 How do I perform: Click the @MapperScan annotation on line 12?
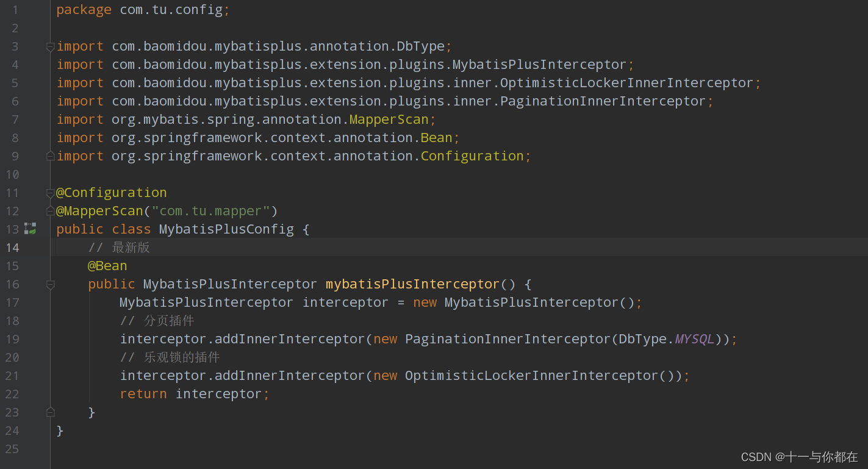[x=100, y=211]
